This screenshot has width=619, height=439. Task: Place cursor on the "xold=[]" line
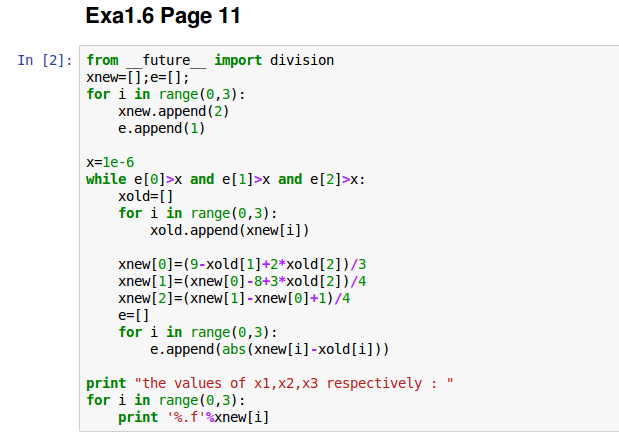point(145,196)
